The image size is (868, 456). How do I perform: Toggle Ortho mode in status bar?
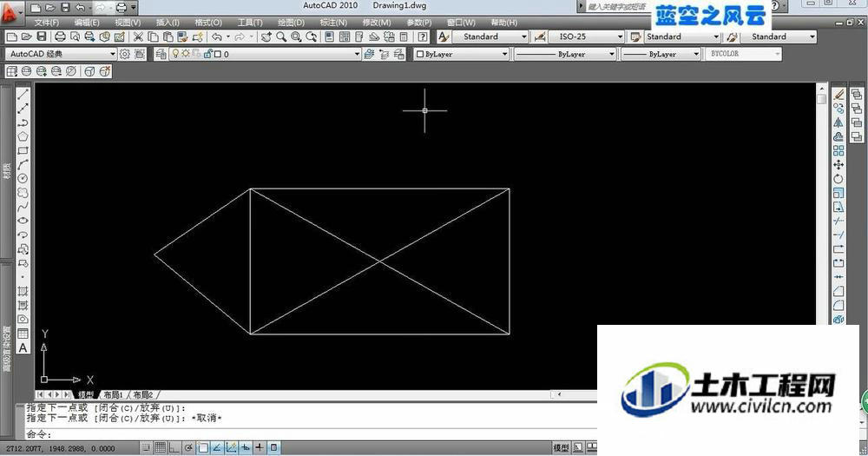(174, 447)
